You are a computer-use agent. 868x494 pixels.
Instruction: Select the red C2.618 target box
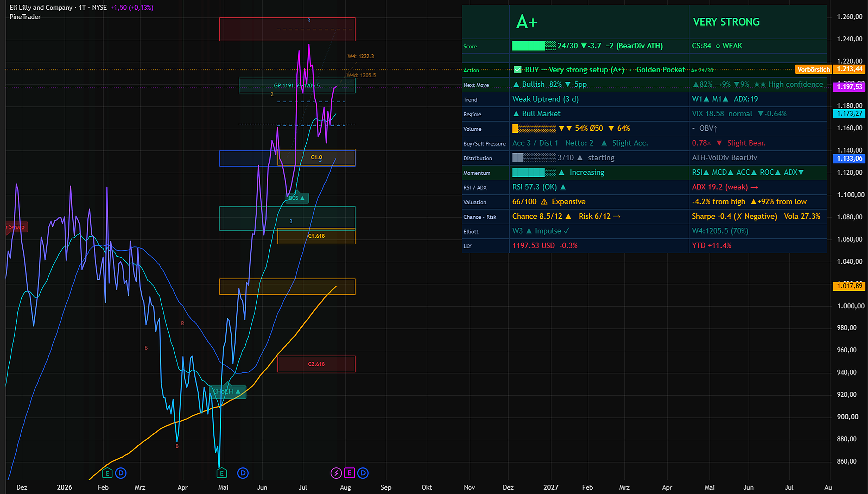tap(316, 364)
